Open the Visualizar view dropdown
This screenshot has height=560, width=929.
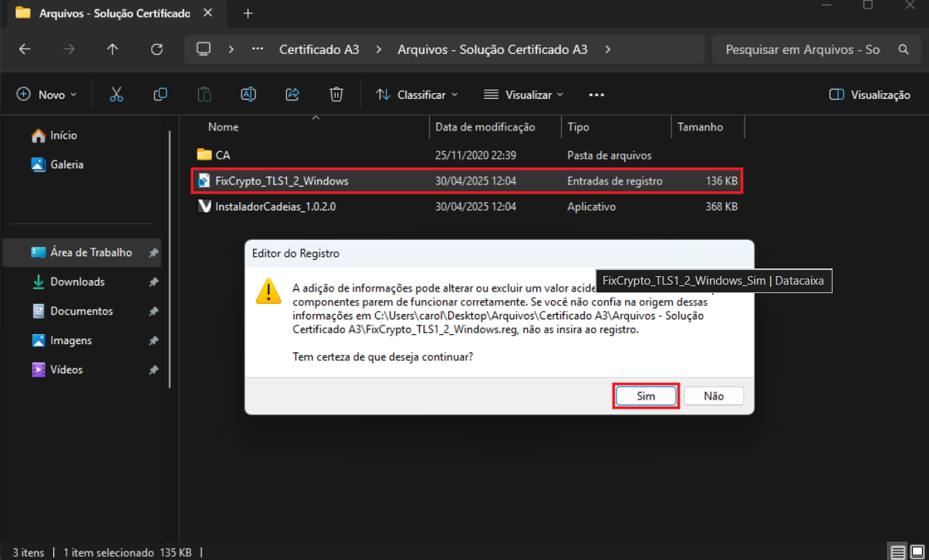[x=523, y=94]
